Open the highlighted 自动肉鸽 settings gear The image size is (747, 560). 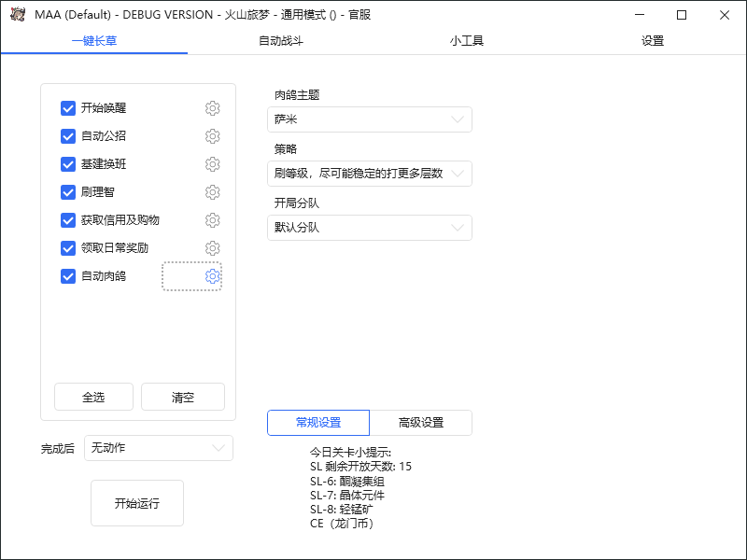click(x=212, y=276)
